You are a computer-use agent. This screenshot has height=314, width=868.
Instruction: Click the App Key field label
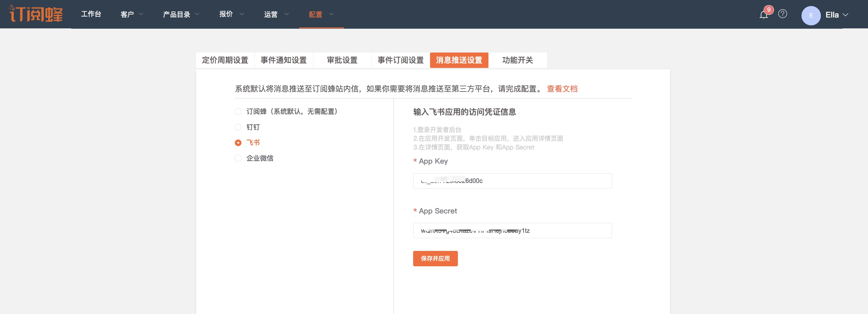pyautogui.click(x=433, y=161)
